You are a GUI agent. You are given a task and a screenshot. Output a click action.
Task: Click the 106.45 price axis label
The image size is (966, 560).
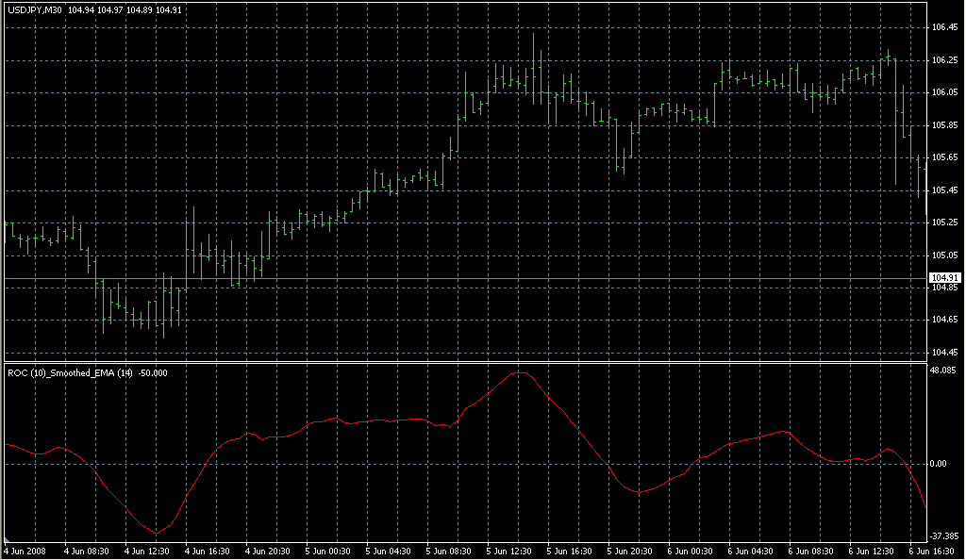tap(943, 27)
